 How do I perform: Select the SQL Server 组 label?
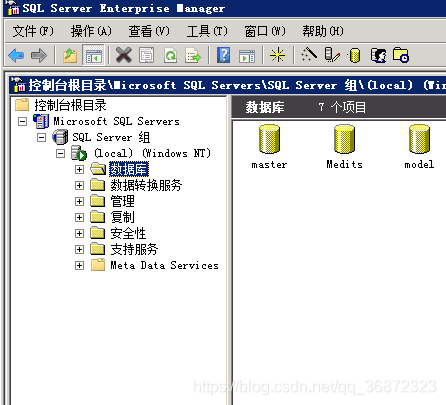pos(111,137)
